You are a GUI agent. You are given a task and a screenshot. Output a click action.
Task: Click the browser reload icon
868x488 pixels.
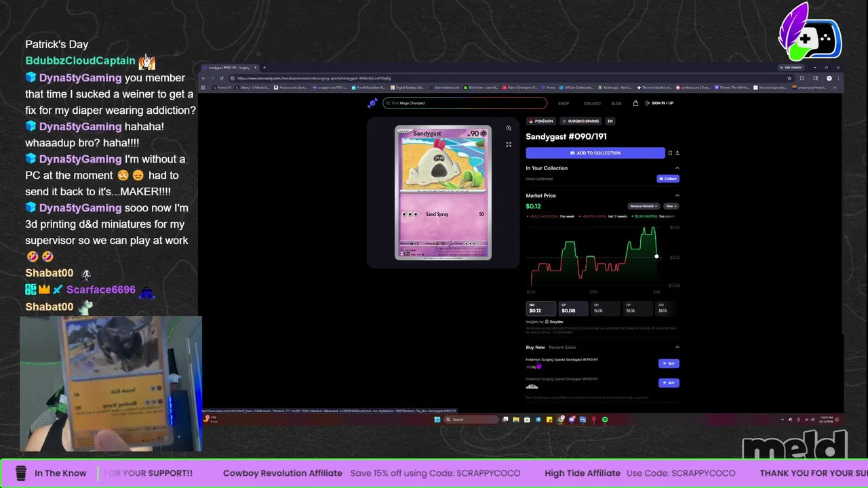(221, 78)
